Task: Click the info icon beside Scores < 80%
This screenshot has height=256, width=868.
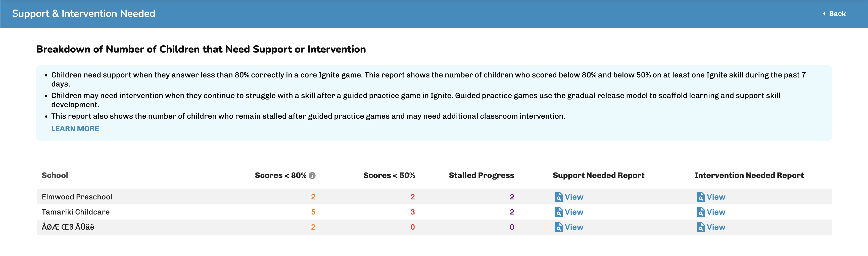Action: click(x=312, y=175)
